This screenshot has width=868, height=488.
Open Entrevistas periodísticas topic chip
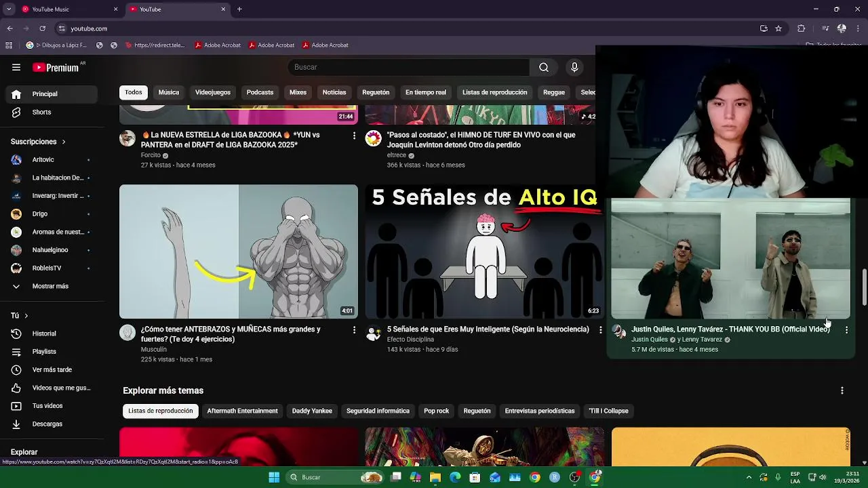coord(540,411)
